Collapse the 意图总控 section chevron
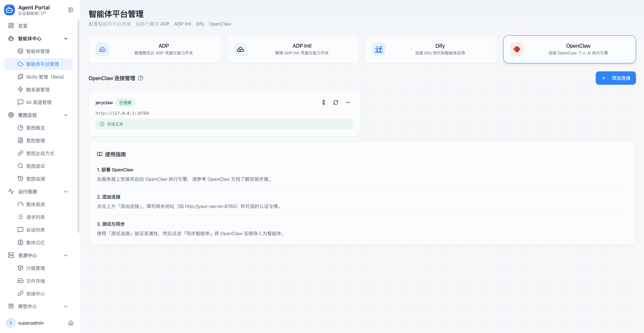The image size is (644, 333). pos(66,115)
